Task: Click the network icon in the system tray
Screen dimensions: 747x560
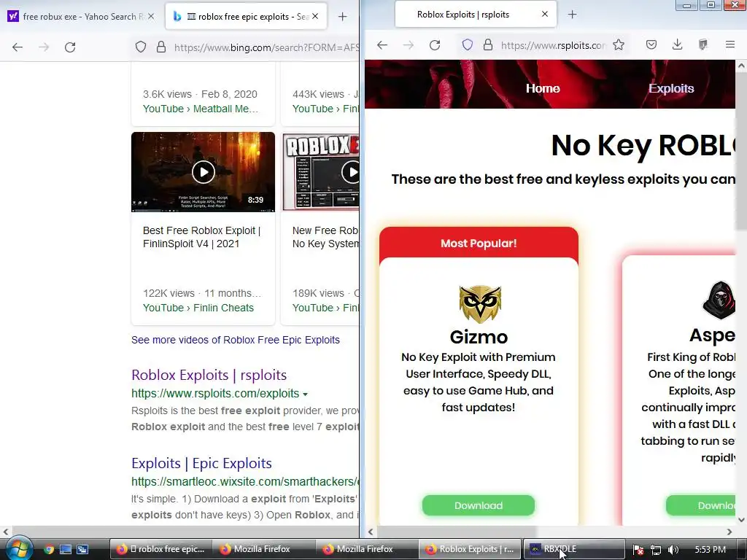Action: pyautogui.click(x=656, y=550)
